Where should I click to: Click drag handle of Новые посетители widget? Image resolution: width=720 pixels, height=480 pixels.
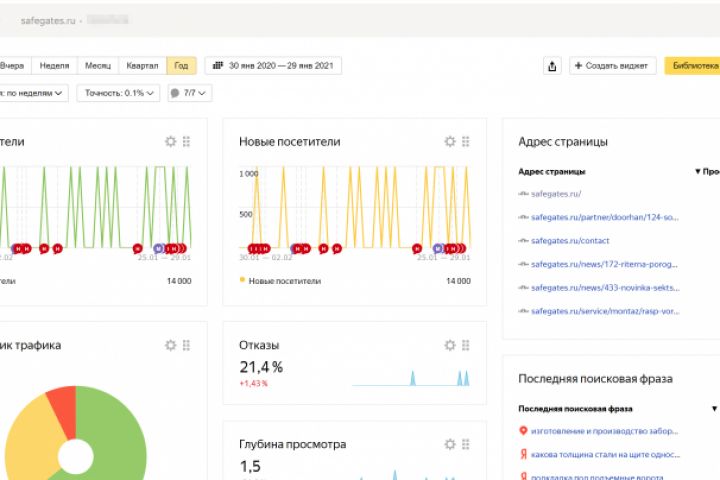(466, 141)
